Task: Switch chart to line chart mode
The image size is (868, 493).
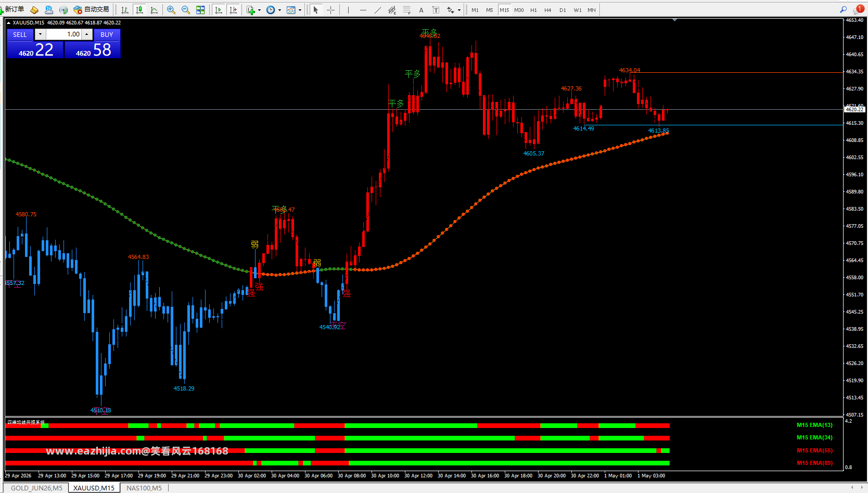Action: (x=154, y=10)
